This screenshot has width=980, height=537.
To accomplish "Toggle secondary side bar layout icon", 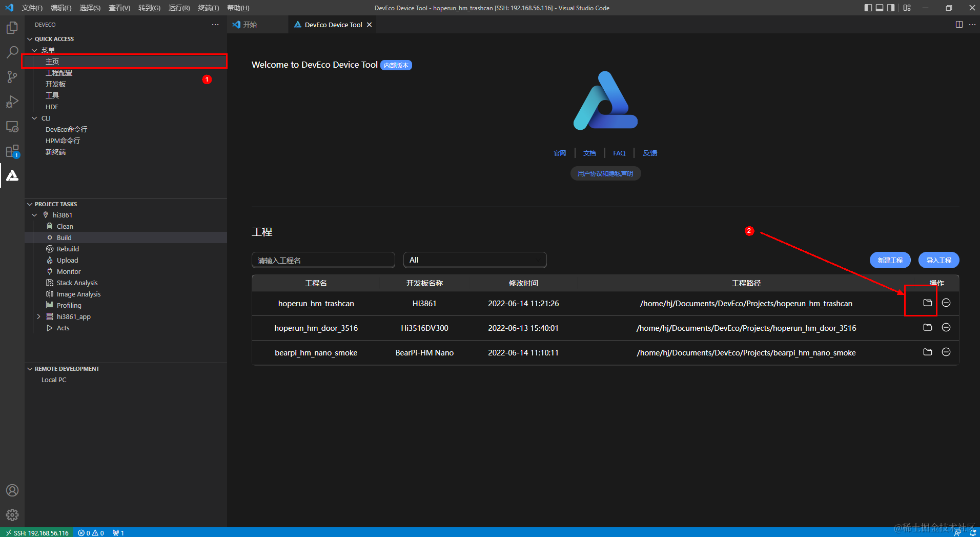I will [891, 8].
